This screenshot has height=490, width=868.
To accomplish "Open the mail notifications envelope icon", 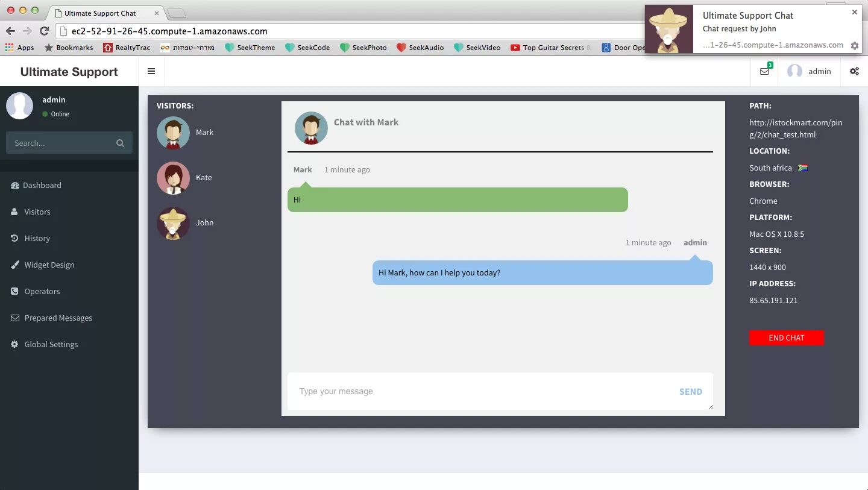I will click(764, 71).
